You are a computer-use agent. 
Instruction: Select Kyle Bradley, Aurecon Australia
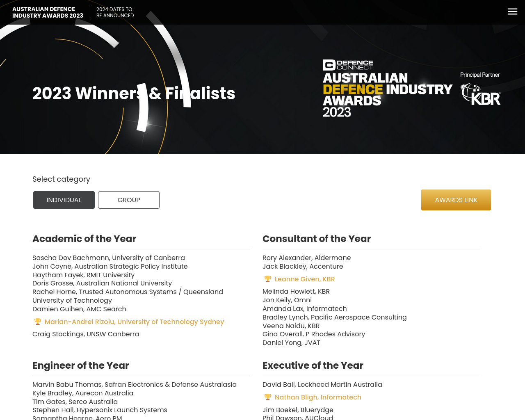[x=83, y=393]
